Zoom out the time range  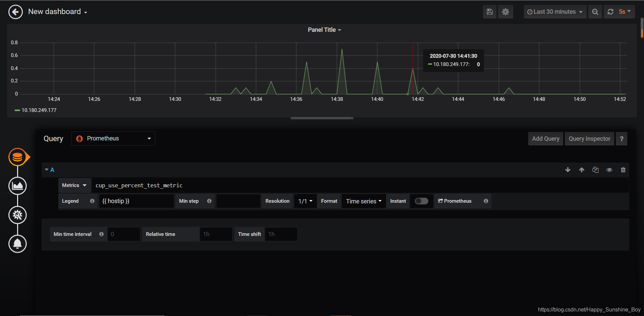tap(595, 12)
